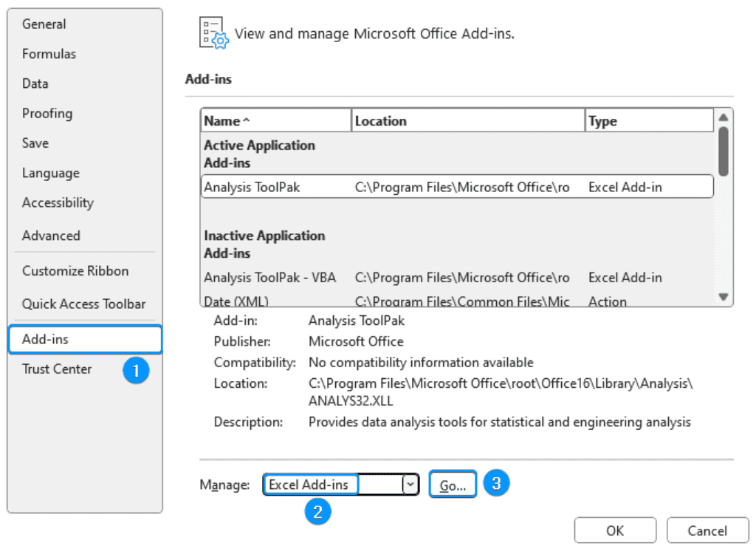Go to the Proofing options

click(47, 114)
